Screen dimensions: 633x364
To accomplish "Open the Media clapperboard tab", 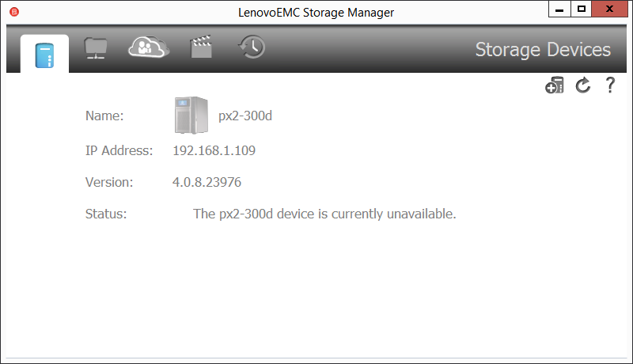I will pos(202,48).
